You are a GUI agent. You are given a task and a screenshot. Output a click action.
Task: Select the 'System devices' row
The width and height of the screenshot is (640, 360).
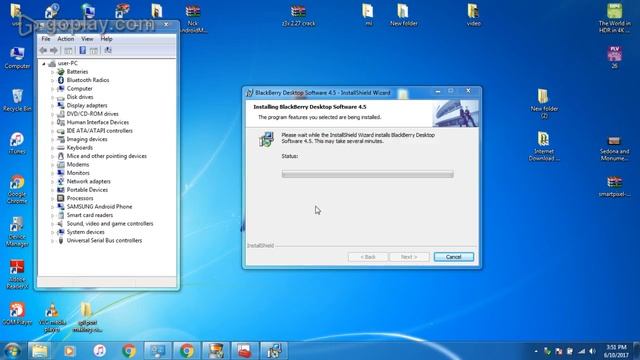click(x=85, y=232)
